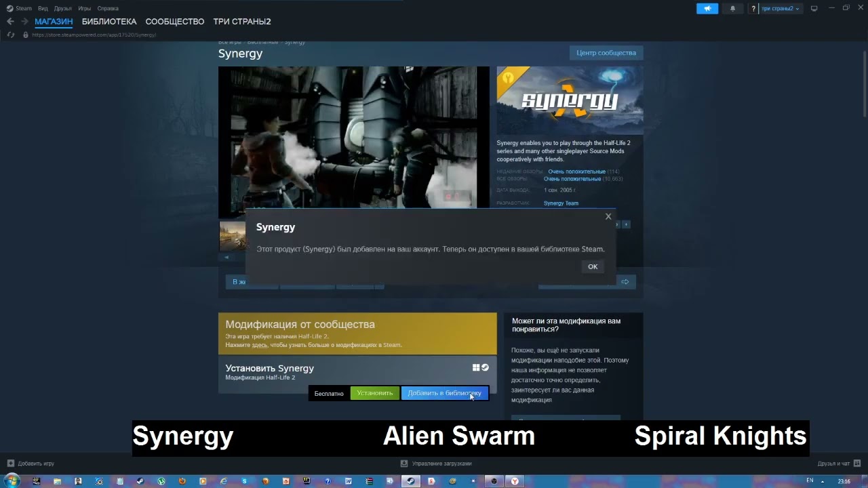Go forward with the right arrow

pyautogui.click(x=24, y=22)
